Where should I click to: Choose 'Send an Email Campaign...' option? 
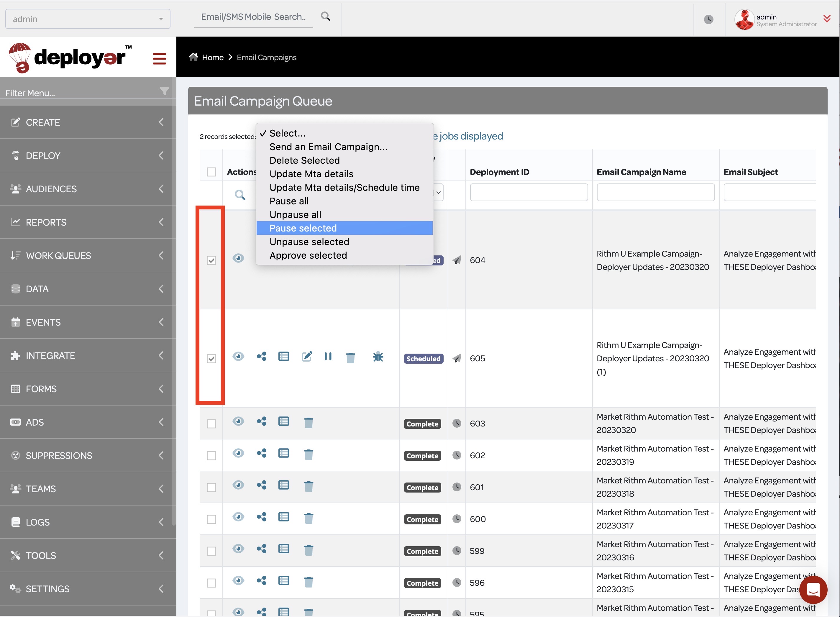(x=344, y=147)
